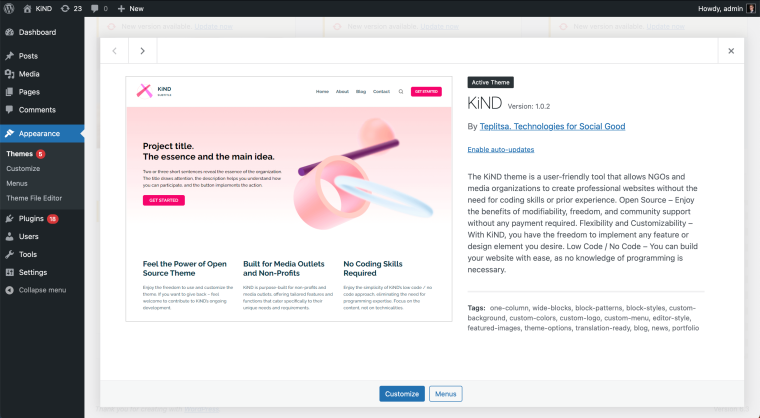Image resolution: width=760 pixels, height=418 pixels.
Task: Collapse the admin sidebar menu
Action: click(41, 290)
